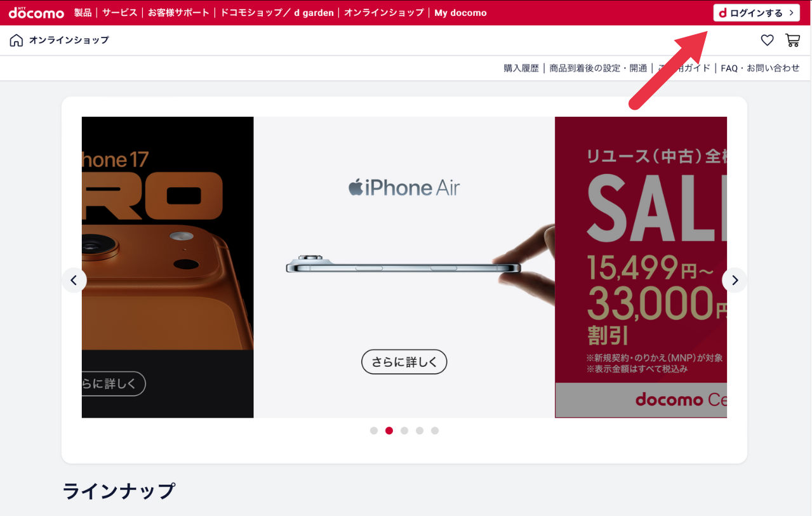Open the 商品到着後の設定・開通 link
Viewport: 812px width, 516px height.
coord(599,68)
